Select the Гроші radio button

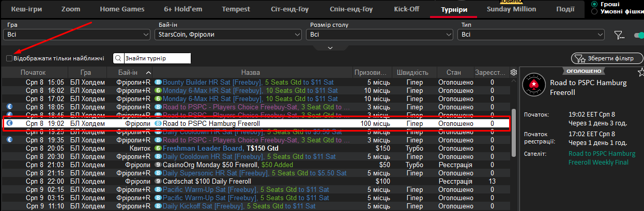pos(594,4)
